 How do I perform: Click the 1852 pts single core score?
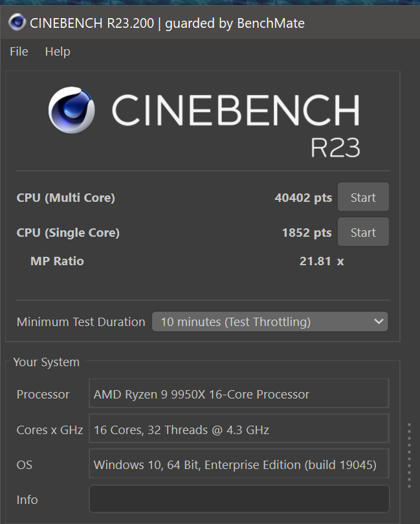pyautogui.click(x=307, y=233)
